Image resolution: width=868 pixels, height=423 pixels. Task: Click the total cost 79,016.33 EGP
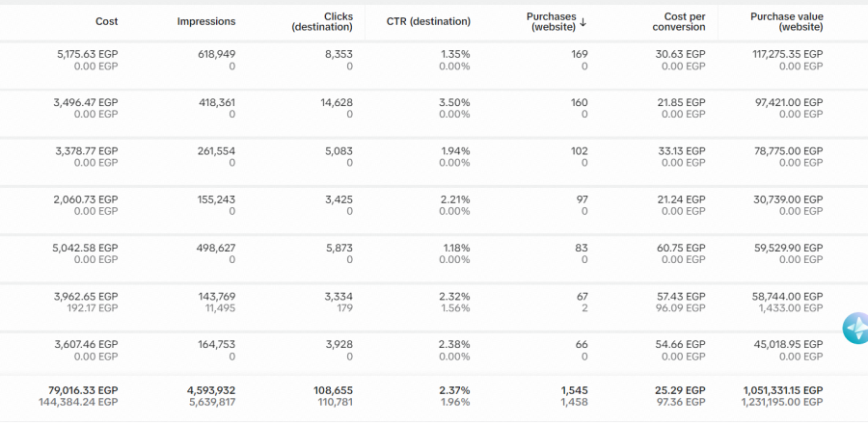83,390
